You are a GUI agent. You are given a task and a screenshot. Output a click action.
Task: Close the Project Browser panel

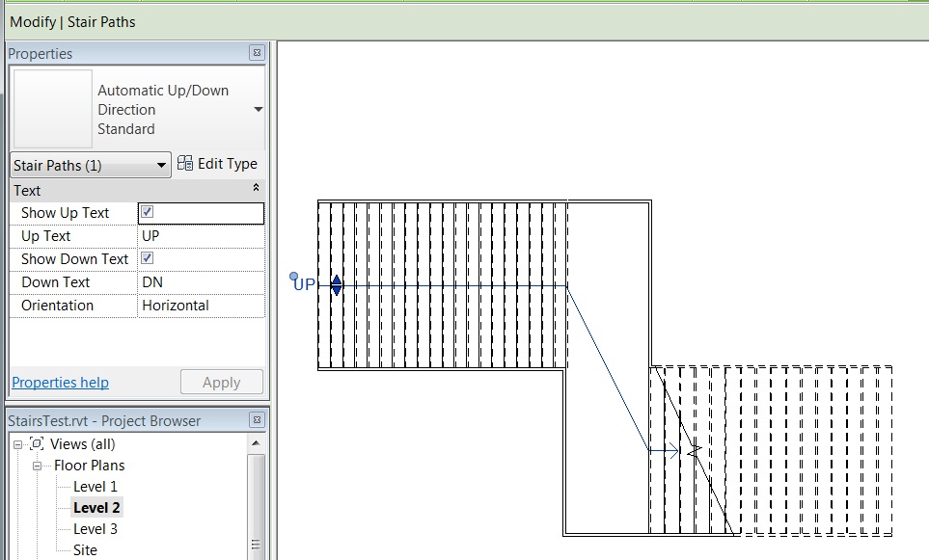(x=257, y=419)
